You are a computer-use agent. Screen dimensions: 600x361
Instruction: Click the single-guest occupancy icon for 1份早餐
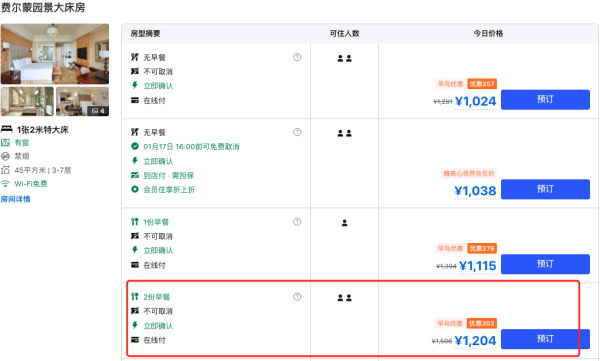point(344,223)
